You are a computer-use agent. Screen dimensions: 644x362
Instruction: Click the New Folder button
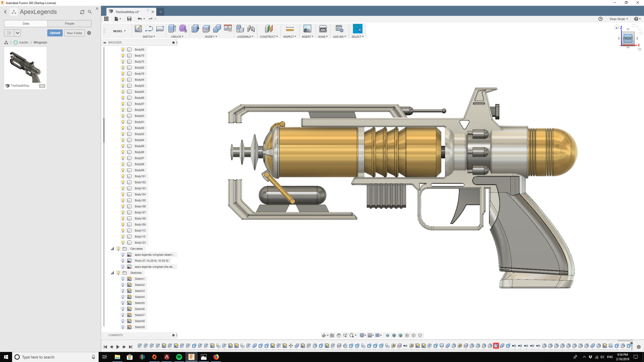(74, 33)
